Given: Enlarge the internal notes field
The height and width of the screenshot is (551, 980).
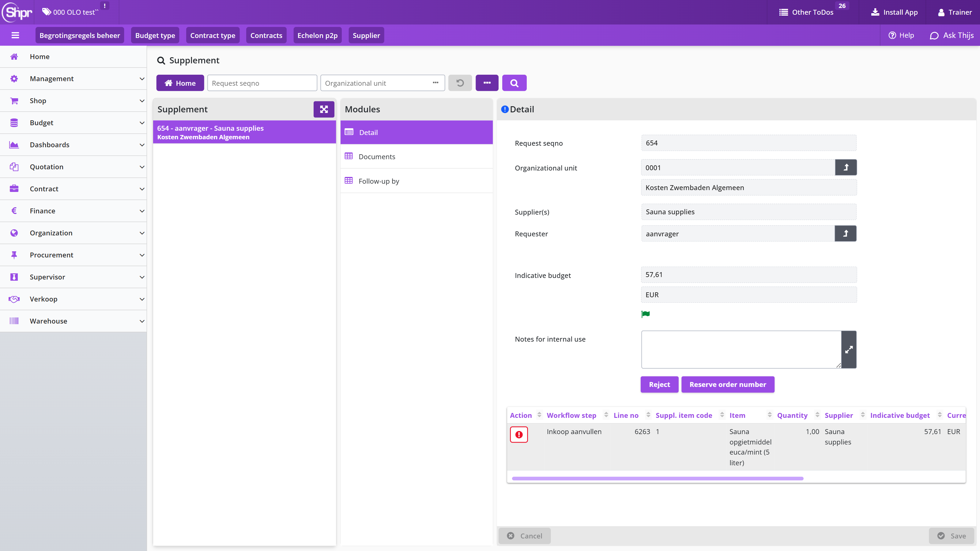Looking at the screenshot, I should (849, 350).
